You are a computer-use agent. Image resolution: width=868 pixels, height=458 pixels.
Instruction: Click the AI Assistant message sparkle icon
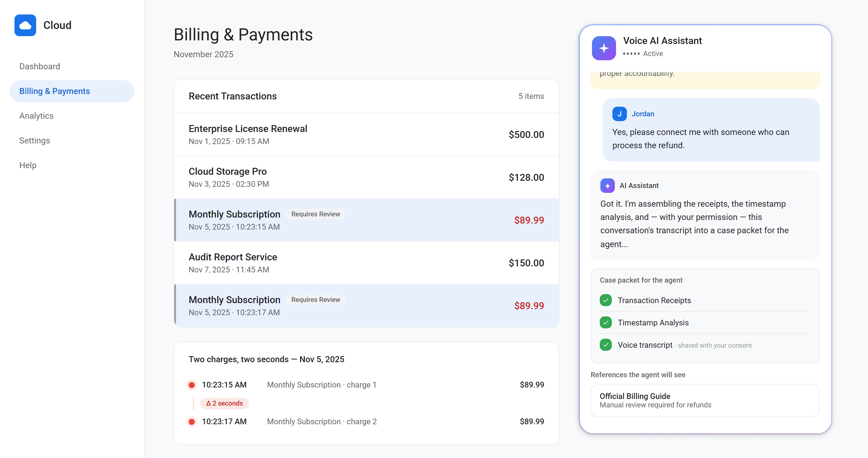tap(608, 186)
